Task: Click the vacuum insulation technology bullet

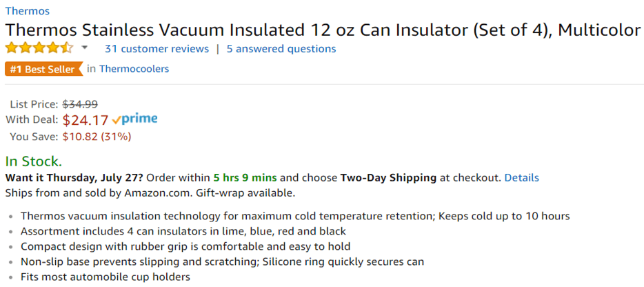Action: click(x=295, y=216)
